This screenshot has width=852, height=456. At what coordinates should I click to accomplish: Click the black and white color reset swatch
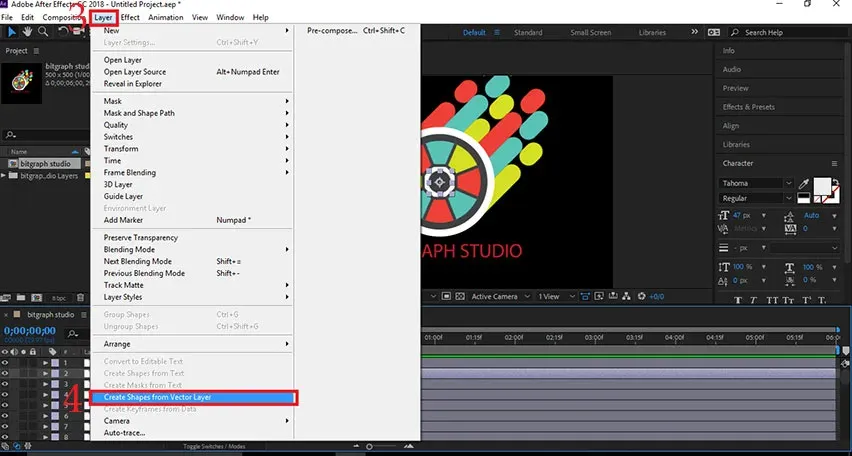pyautogui.click(x=804, y=198)
